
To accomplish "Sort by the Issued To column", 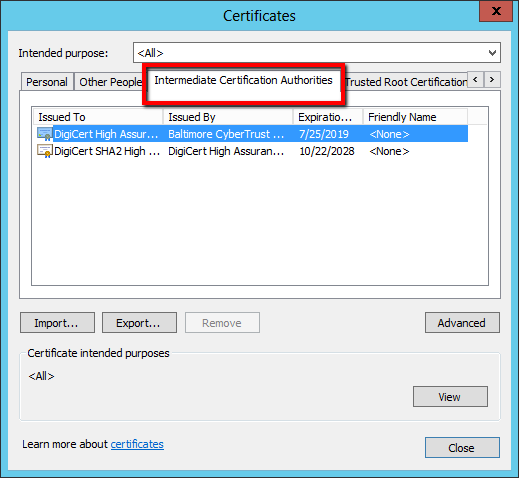I will (x=98, y=117).
